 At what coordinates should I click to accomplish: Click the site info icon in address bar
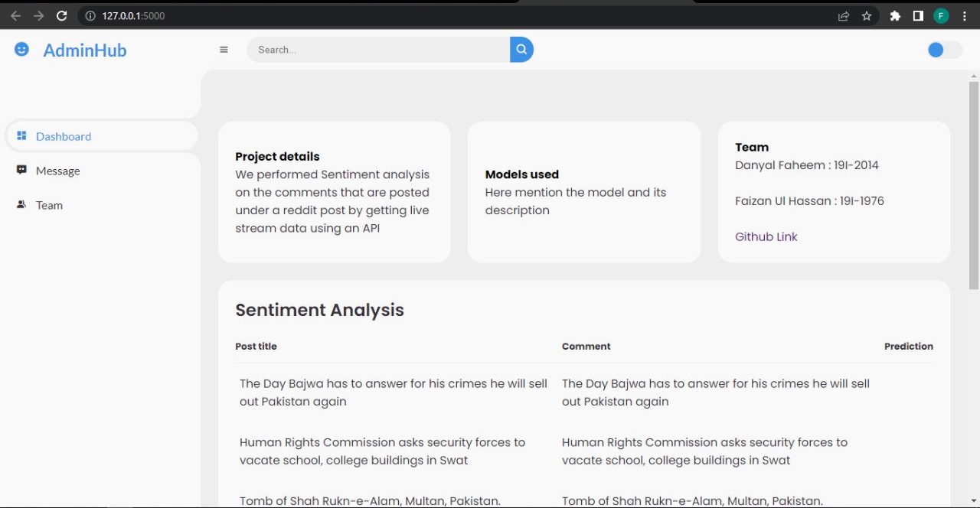tap(90, 15)
